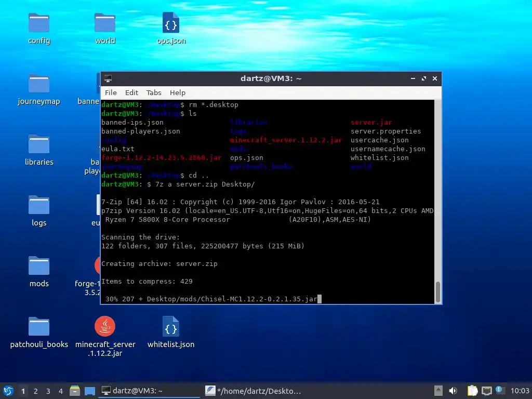This screenshot has height=399, width=532.
Task: Click the terminal vertical scrollbar thumb
Action: [x=438, y=292]
